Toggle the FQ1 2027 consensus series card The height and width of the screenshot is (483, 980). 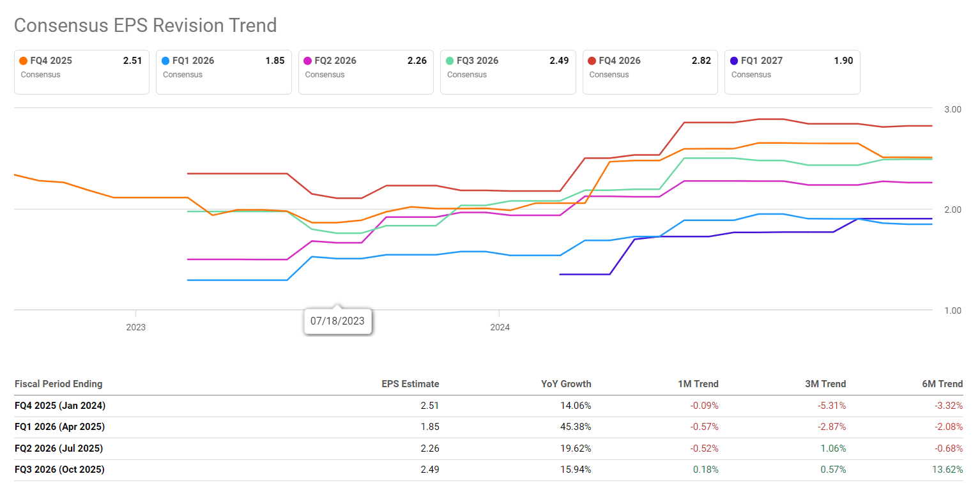792,72
